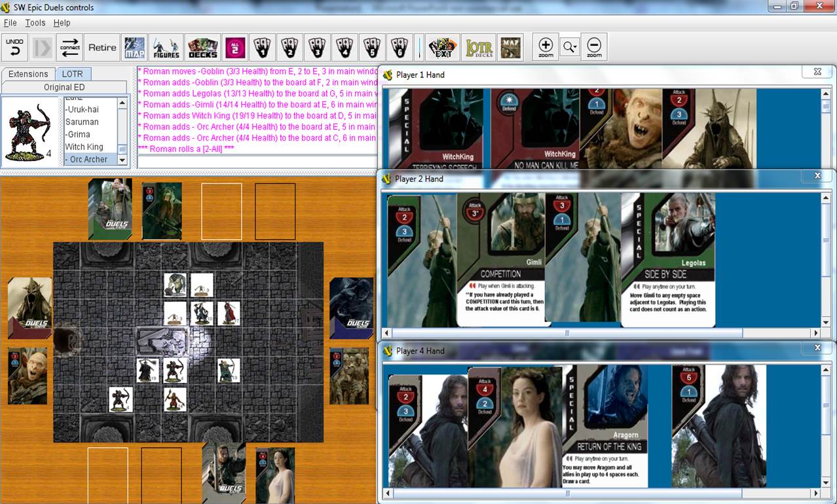Click Player 2 Hand horizontal scrollbar right arrow
Image resolution: width=837 pixels, height=504 pixels.
pyautogui.click(x=815, y=333)
